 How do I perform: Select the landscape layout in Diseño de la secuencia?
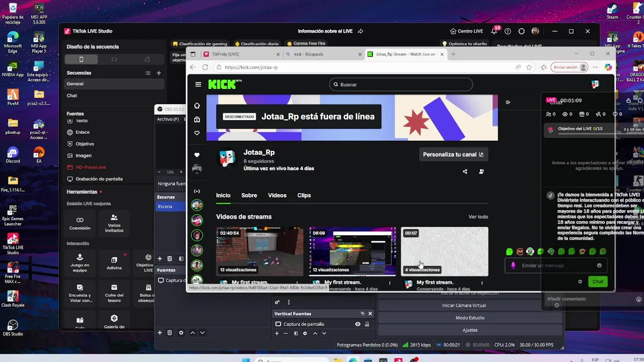click(x=114, y=59)
